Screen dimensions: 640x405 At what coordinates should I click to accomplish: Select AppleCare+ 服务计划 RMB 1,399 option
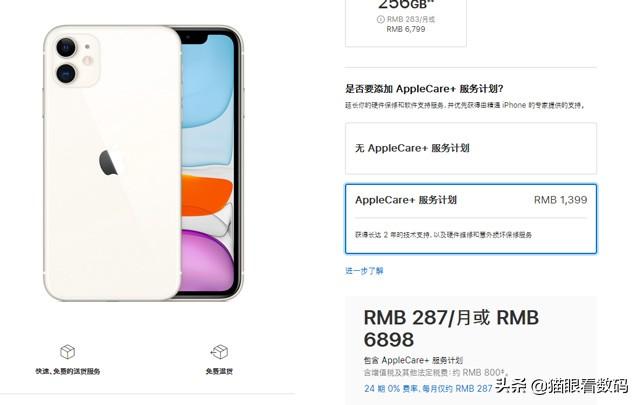(471, 219)
